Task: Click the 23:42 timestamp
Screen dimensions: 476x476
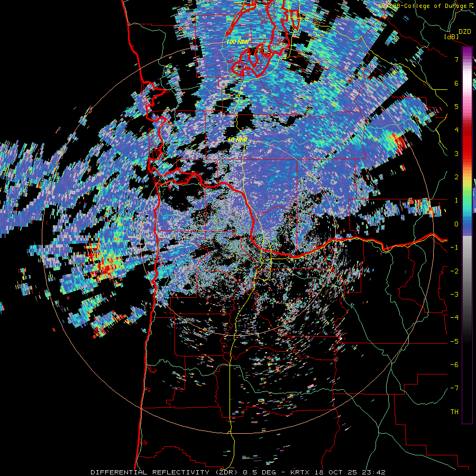Action: tap(374, 472)
